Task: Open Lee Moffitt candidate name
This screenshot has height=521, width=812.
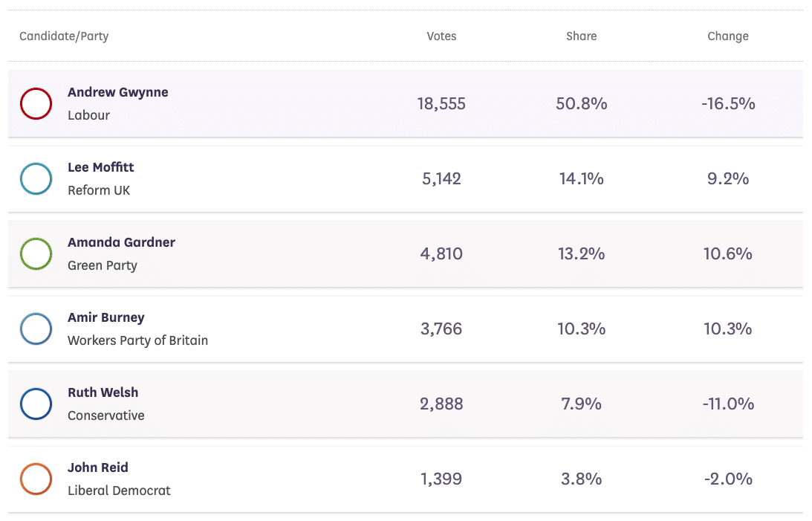Action: click(x=101, y=167)
